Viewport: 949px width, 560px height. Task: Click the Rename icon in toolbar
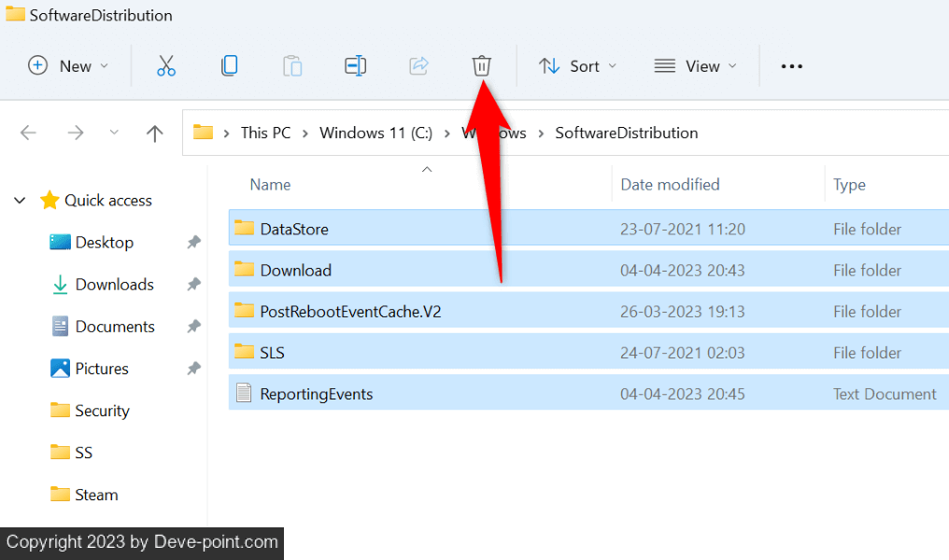[x=355, y=66]
